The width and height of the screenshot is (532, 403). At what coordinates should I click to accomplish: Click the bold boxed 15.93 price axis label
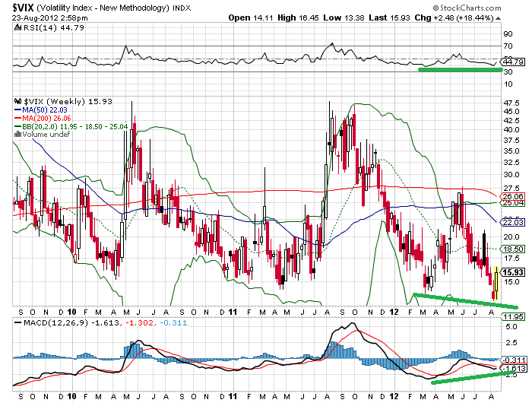[x=513, y=272]
